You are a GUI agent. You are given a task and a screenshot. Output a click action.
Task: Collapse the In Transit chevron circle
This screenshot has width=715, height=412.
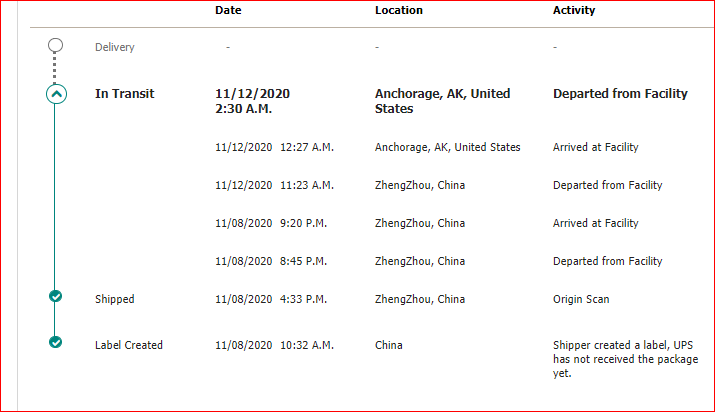(56, 95)
